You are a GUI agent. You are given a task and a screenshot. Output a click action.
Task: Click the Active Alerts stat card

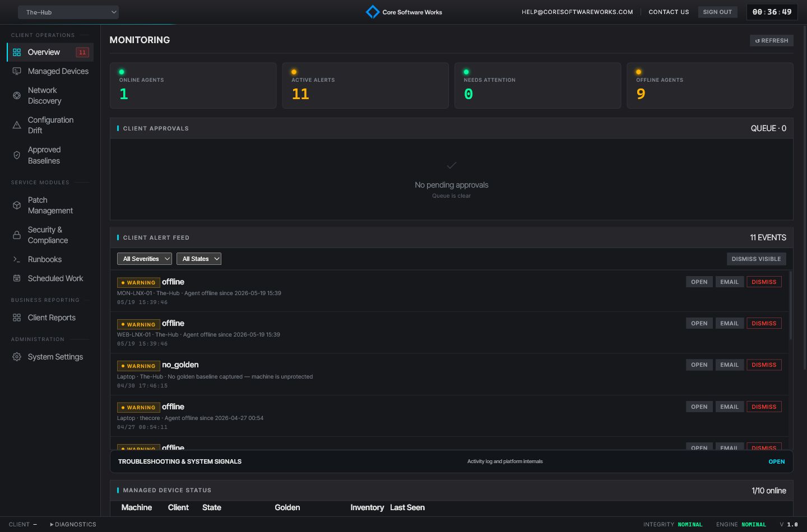click(365, 85)
